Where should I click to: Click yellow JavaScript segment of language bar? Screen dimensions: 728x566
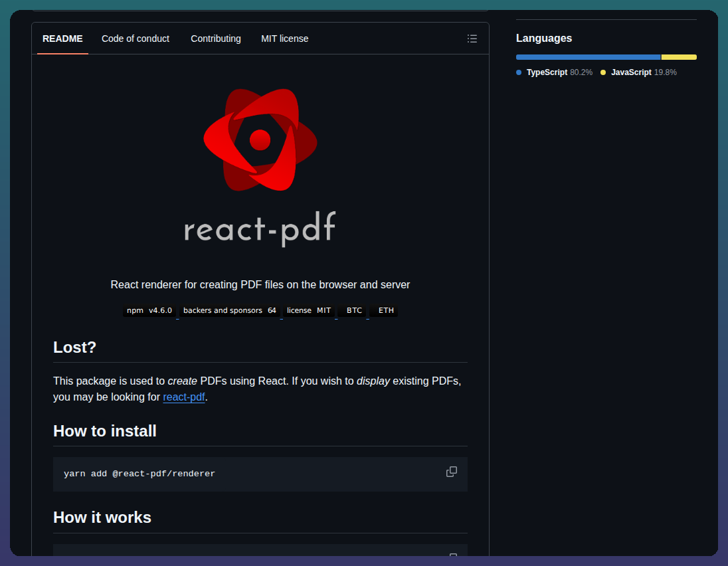(680, 57)
